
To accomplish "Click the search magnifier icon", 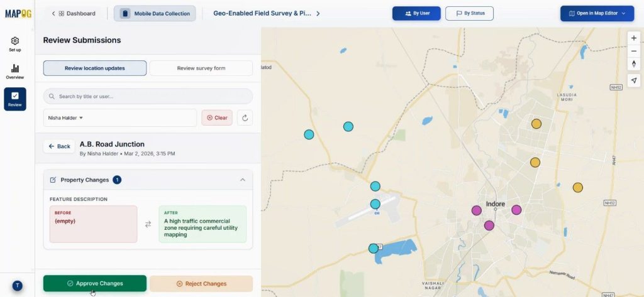I will click(x=52, y=97).
